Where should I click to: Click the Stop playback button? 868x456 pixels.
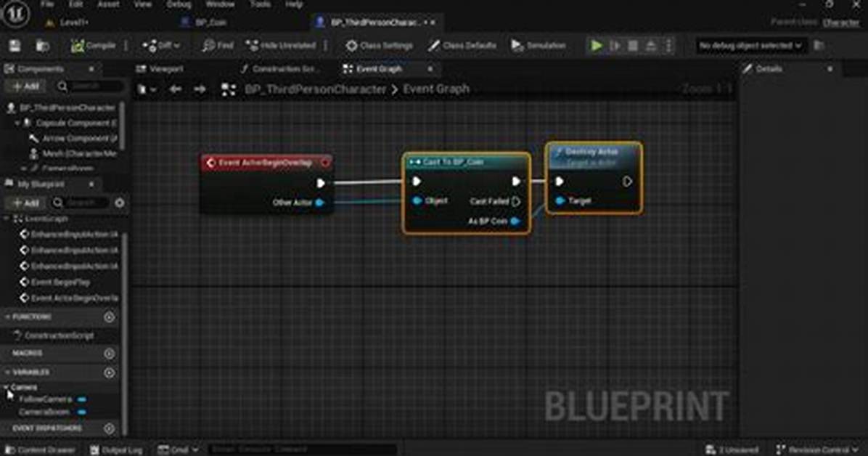633,46
